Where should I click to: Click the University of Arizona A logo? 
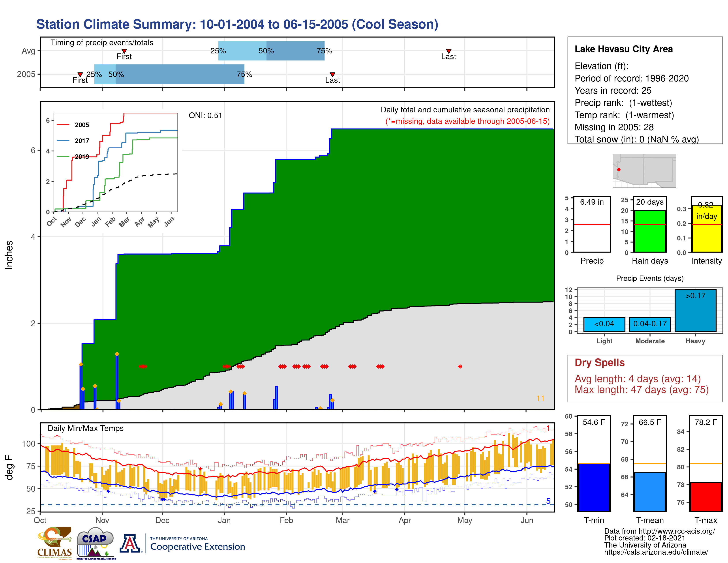coord(130,543)
